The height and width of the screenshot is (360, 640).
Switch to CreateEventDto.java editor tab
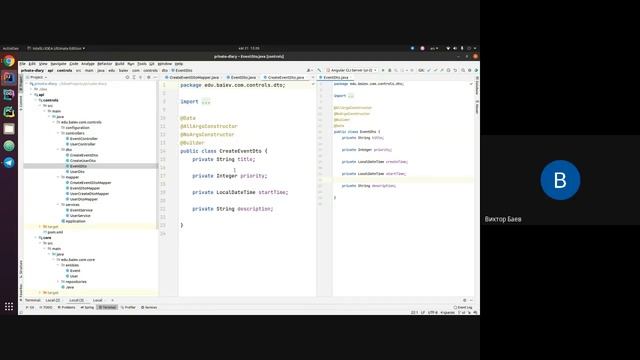coord(284,77)
